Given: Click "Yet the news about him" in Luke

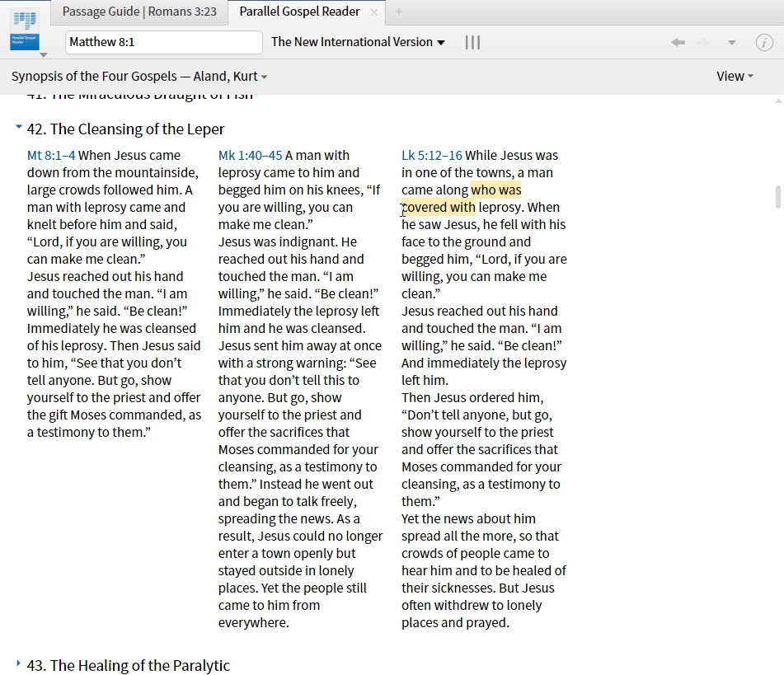Looking at the screenshot, I should (468, 519).
